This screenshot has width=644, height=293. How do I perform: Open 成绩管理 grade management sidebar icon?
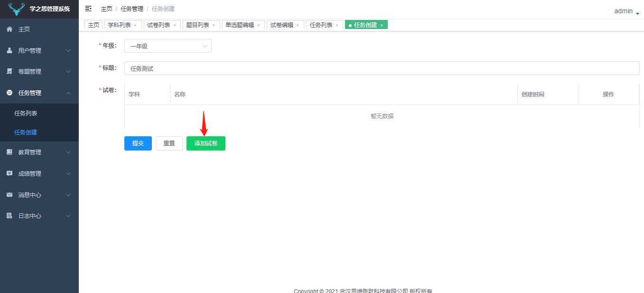(10, 173)
